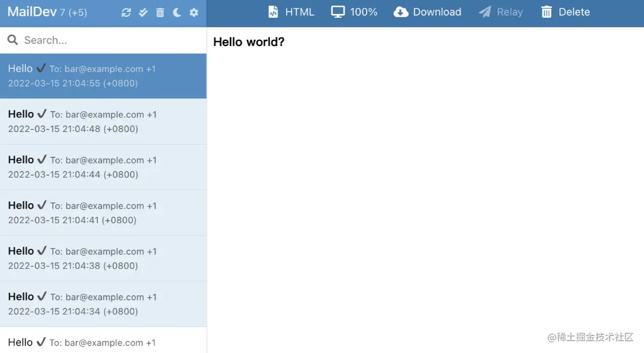Open the MailDev settings gear

(194, 12)
